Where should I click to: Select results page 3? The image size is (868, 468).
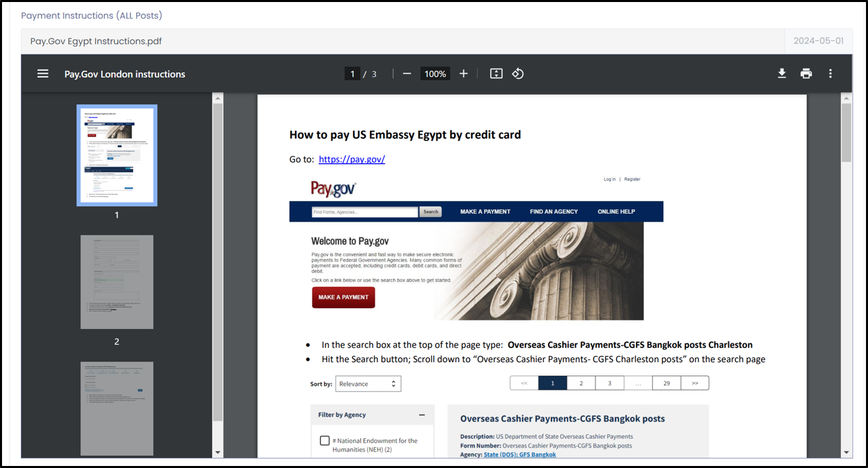click(609, 383)
